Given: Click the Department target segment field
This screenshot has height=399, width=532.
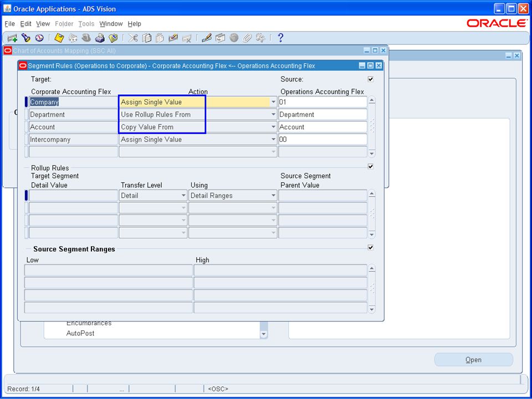Looking at the screenshot, I should 73,115.
